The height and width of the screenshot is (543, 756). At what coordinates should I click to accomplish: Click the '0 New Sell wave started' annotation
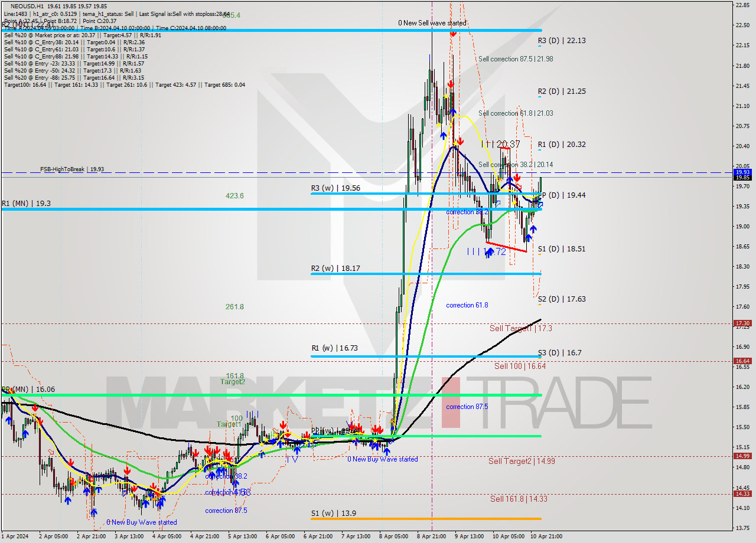pos(432,23)
